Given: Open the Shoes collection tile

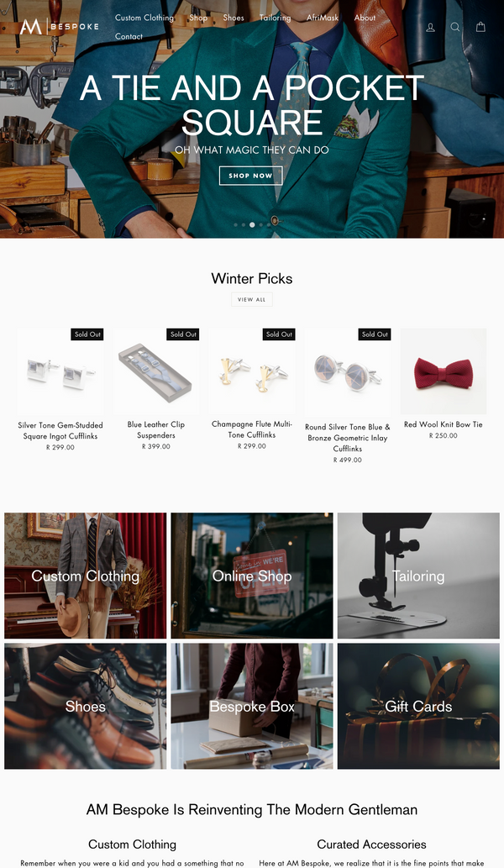Looking at the screenshot, I should [85, 707].
